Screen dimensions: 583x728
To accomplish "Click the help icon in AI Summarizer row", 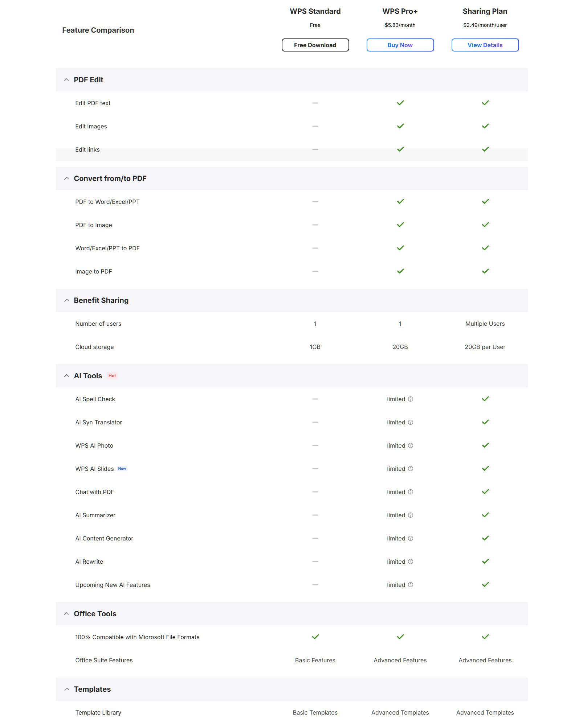I will coord(411,515).
